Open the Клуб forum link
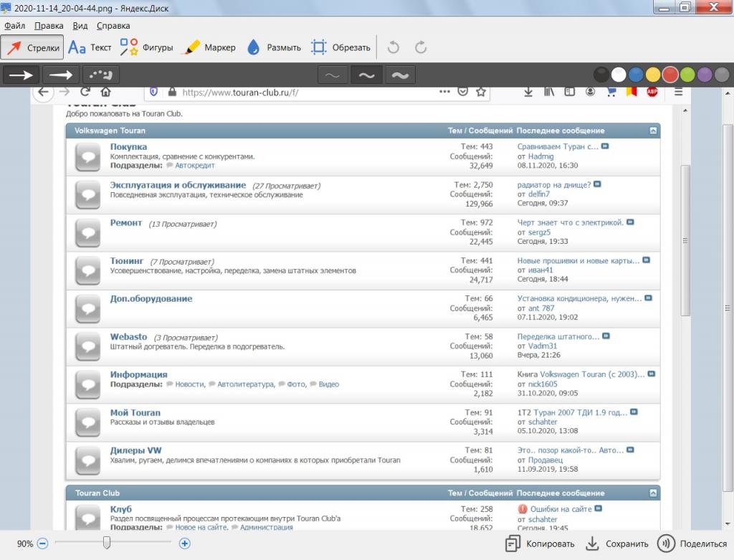The width and height of the screenshot is (734, 560). pyautogui.click(x=120, y=509)
